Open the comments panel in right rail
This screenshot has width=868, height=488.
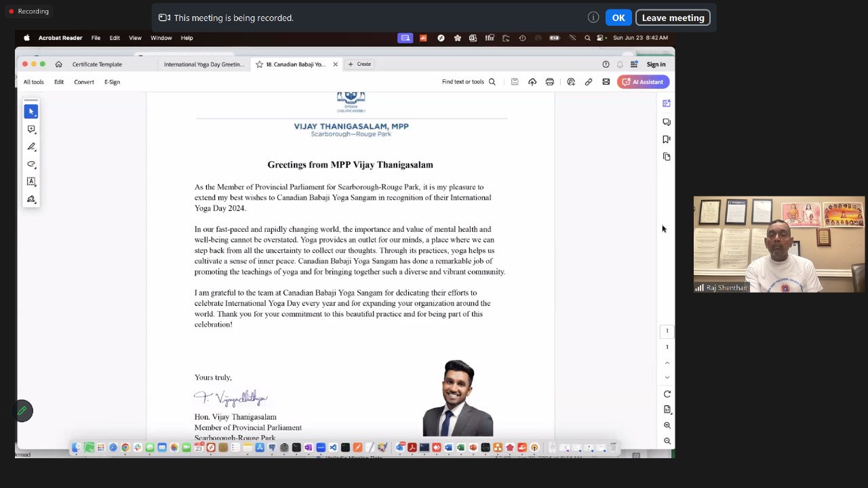(667, 122)
